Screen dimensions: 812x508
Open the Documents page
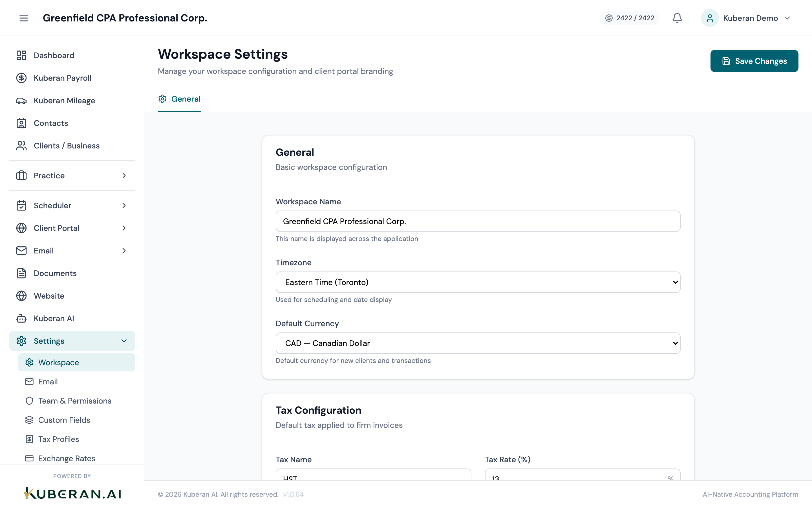[72, 273]
